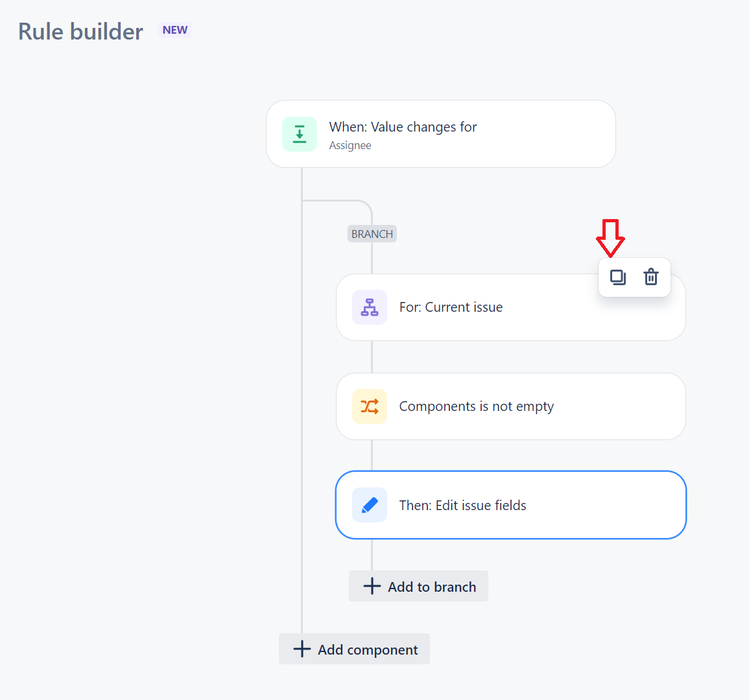Screen dimensions: 749x700
Task: Click the NEW badge beside Rule builder
Action: click(174, 29)
